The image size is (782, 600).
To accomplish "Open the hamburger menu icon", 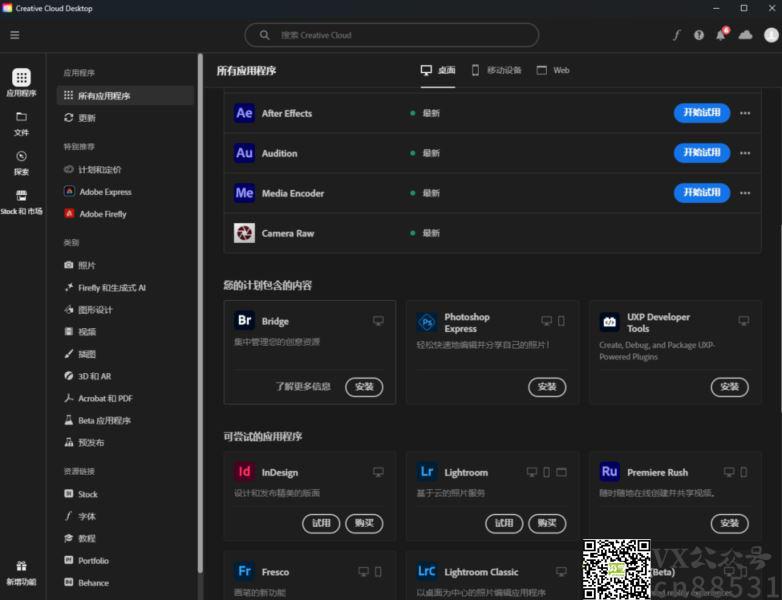I will (14, 35).
